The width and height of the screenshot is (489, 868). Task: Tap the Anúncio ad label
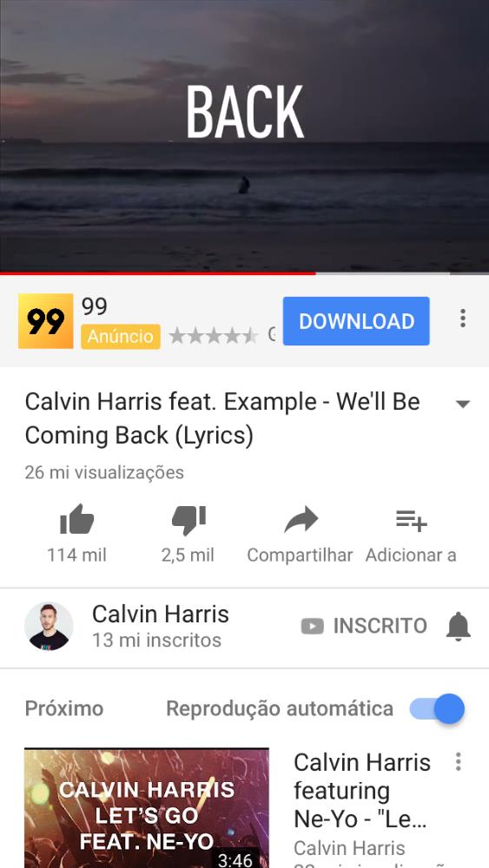pyautogui.click(x=121, y=337)
